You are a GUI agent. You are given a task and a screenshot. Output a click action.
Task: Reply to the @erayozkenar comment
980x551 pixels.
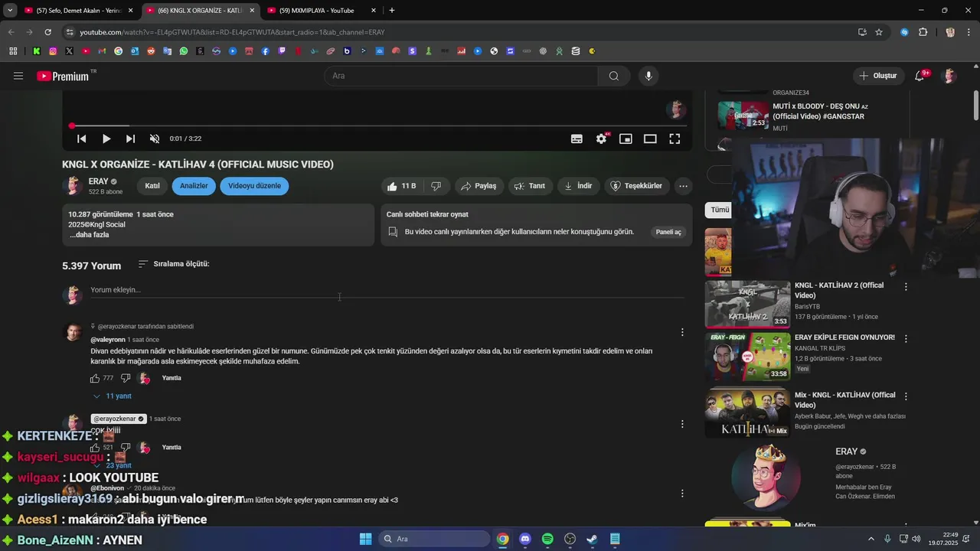(x=171, y=448)
